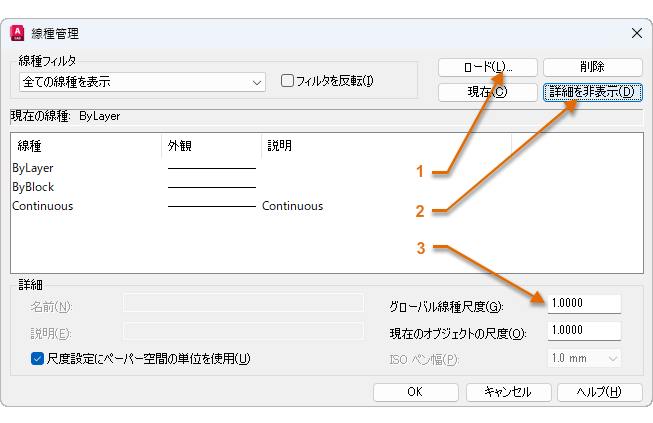Click 現在のオブジェクトの尺度 input field
Viewport: 653px width, 423px height.
tap(585, 331)
